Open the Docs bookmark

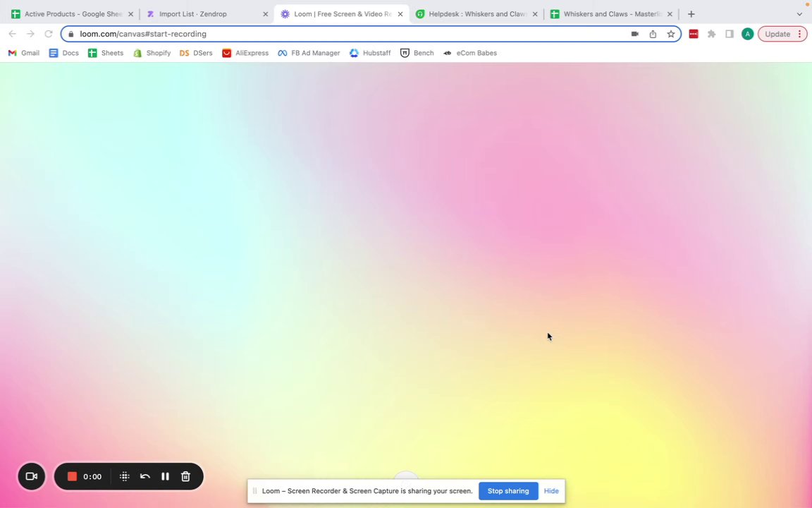pos(63,53)
